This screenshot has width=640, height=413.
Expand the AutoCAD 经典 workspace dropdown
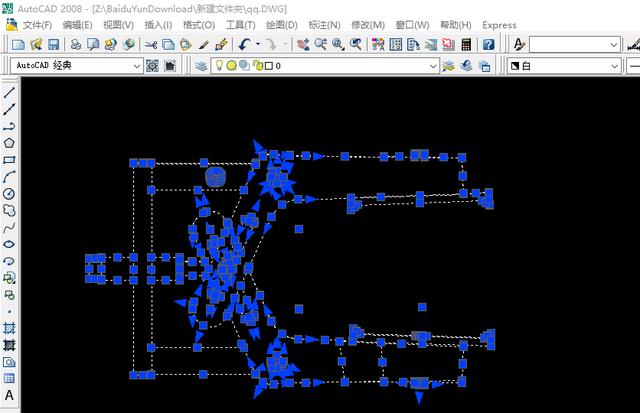coord(138,66)
